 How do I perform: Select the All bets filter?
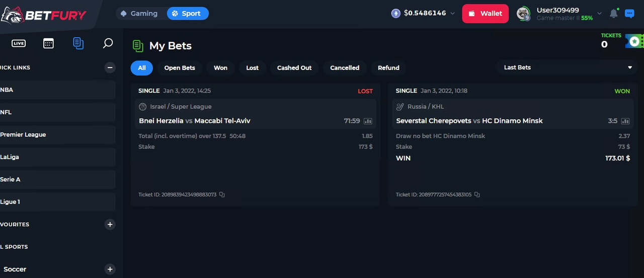coord(142,67)
